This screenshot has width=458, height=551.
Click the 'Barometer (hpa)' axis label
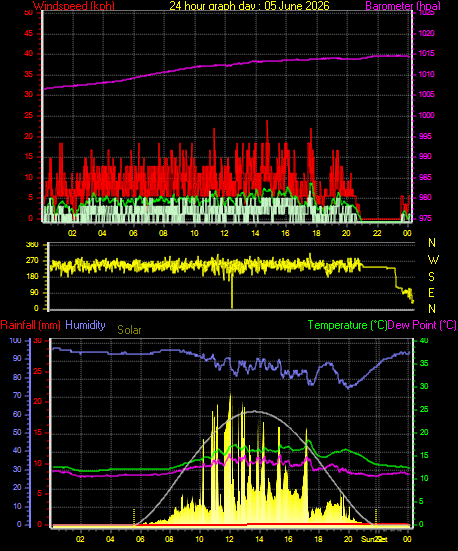[x=403, y=6]
